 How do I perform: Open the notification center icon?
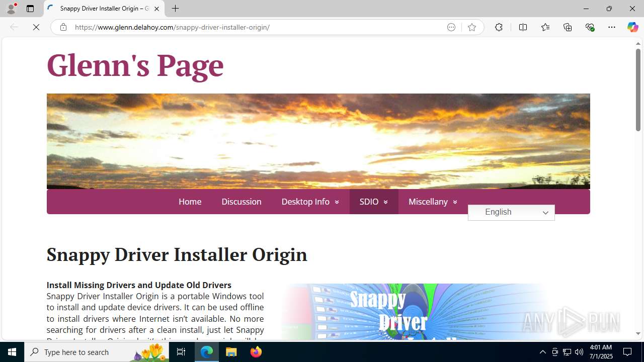pos(628,352)
